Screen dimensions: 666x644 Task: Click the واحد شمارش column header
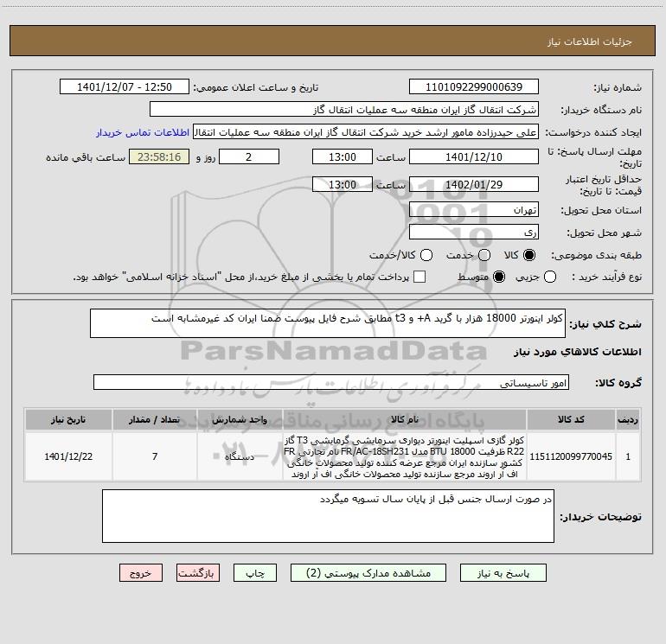click(x=240, y=419)
